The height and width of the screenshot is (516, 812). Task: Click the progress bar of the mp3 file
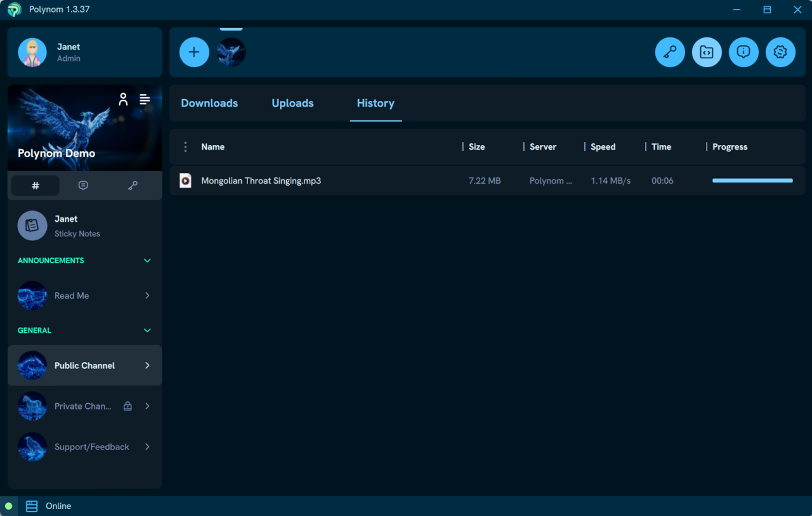pos(752,181)
